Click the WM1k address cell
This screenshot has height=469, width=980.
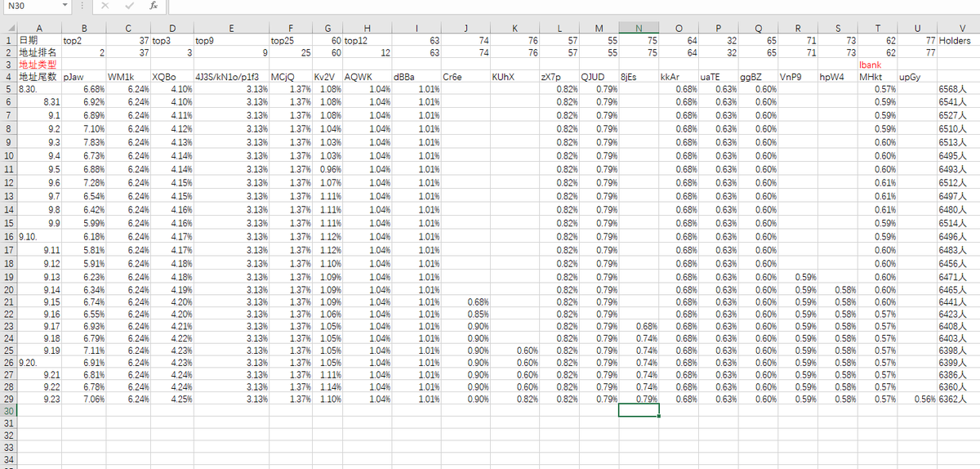click(x=128, y=76)
